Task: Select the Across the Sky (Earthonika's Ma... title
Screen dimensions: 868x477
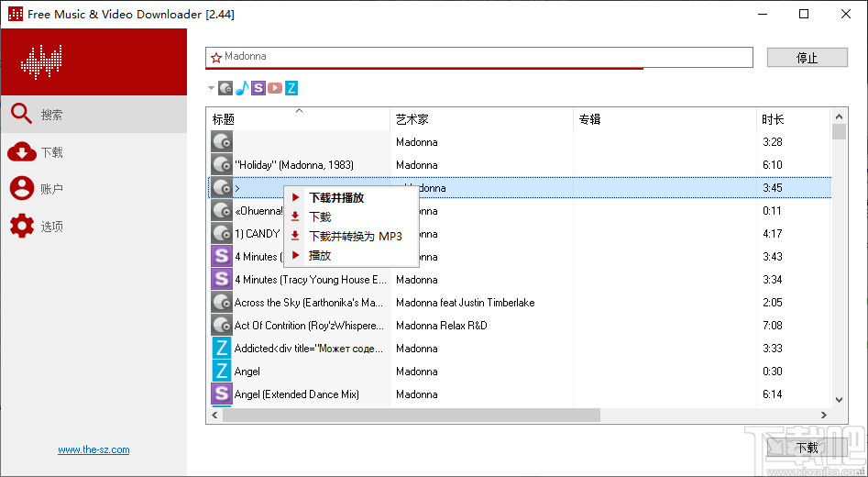Action: coord(308,303)
